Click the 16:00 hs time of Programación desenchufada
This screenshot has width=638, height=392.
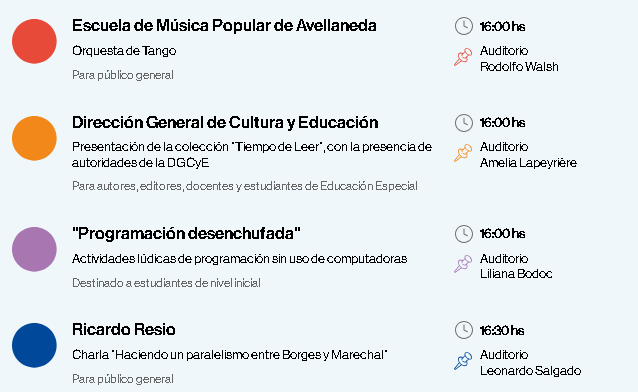tap(503, 234)
